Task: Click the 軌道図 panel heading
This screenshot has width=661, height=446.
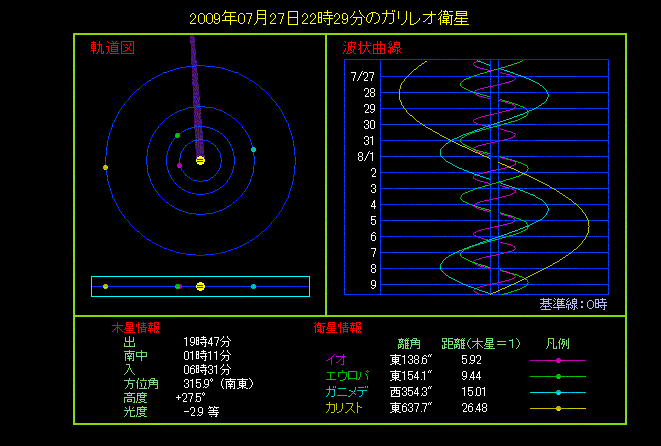Action: [112, 48]
